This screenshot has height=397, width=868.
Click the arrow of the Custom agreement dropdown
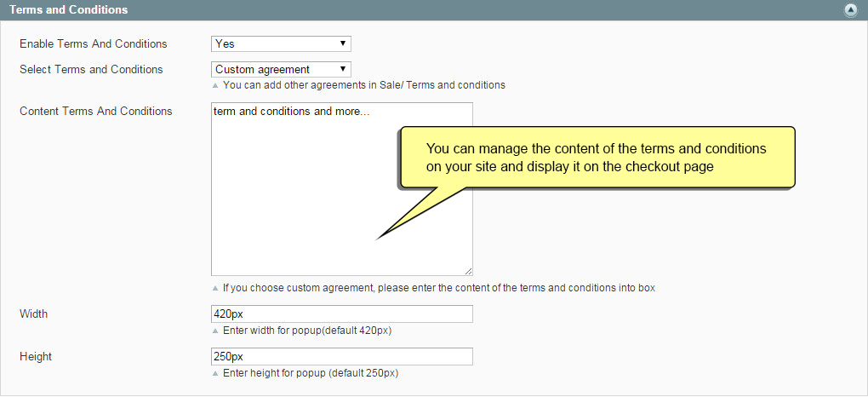click(343, 69)
